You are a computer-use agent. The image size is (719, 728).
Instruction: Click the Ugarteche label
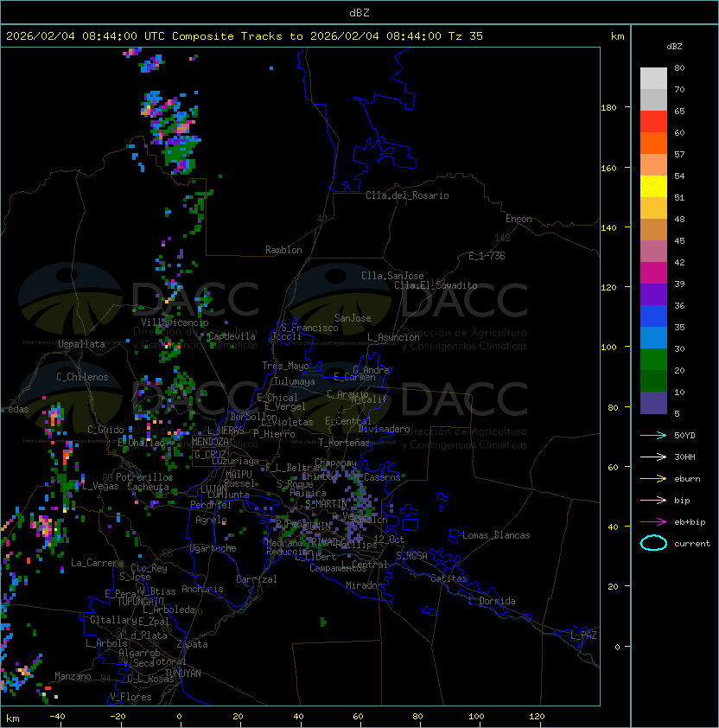click(x=213, y=548)
